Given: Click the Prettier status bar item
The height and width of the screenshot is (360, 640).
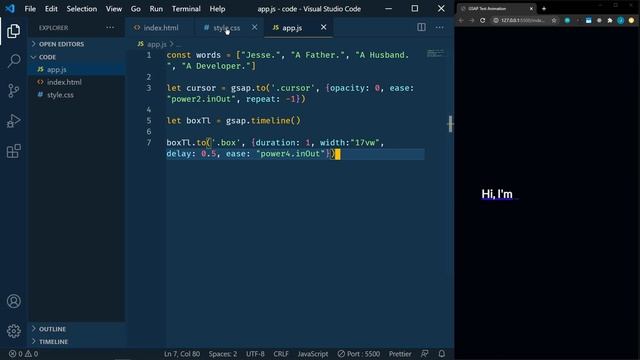Looking at the screenshot, I should coord(400,354).
